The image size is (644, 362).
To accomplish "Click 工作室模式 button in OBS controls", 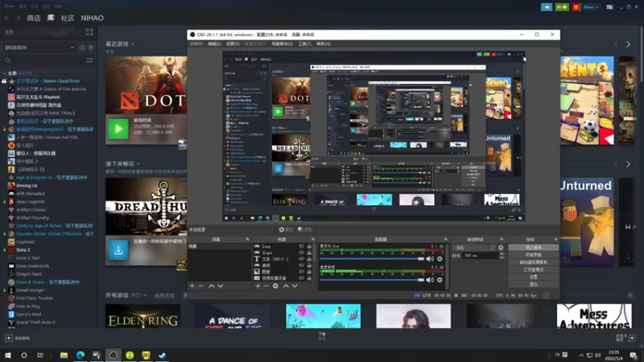I will 533,269.
